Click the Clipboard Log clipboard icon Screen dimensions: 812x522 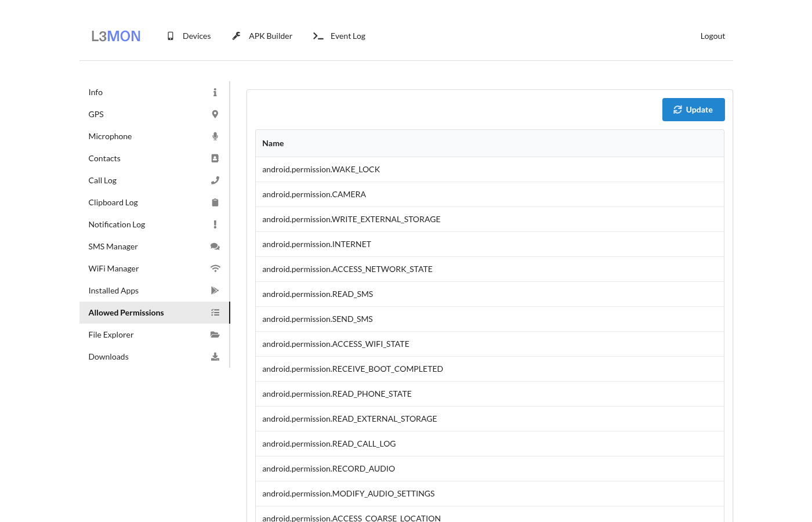click(215, 202)
